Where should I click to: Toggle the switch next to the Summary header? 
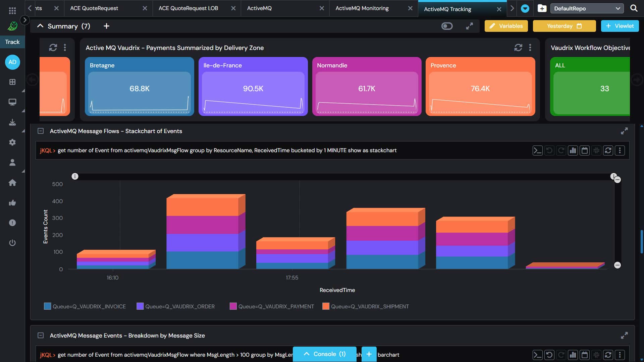pos(447,26)
